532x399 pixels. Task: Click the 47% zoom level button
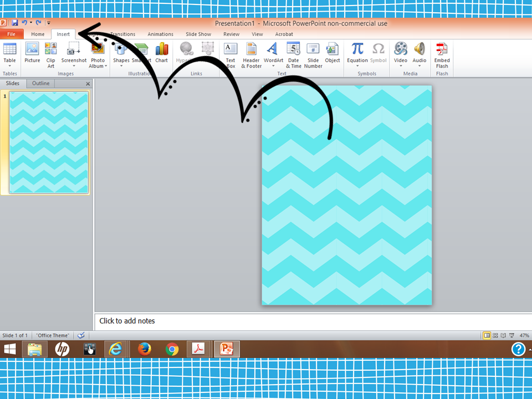524,335
